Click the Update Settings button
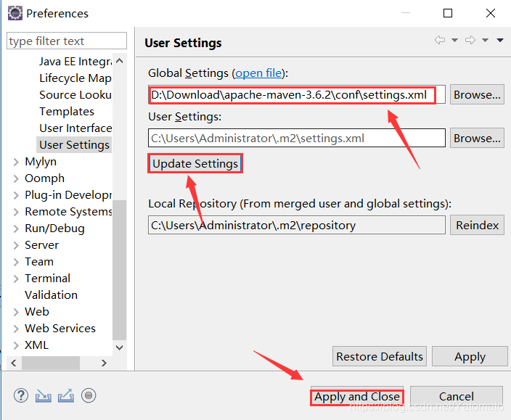This screenshot has width=511, height=420. (195, 163)
